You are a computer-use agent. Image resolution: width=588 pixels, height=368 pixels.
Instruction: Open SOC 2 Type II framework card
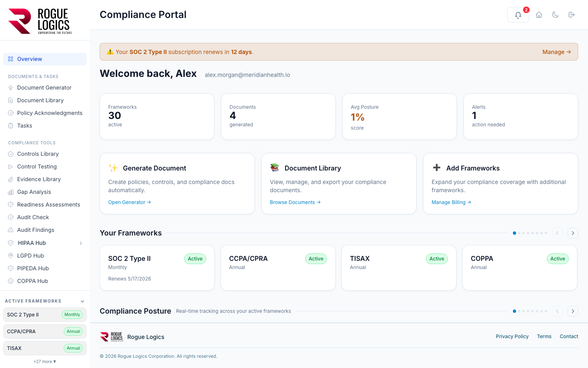click(157, 268)
